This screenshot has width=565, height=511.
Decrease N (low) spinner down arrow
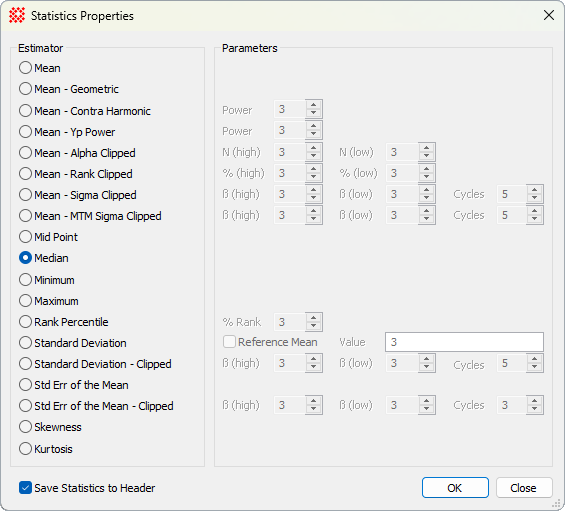pos(427,156)
